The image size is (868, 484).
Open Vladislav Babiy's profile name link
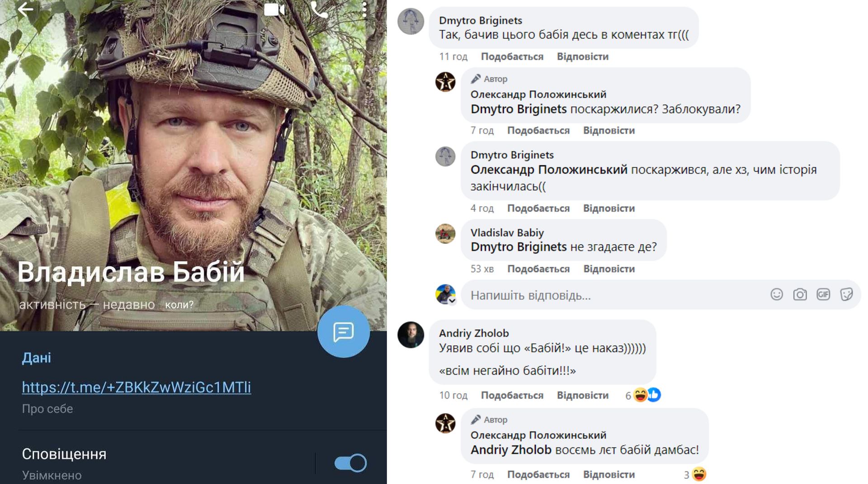pos(507,233)
